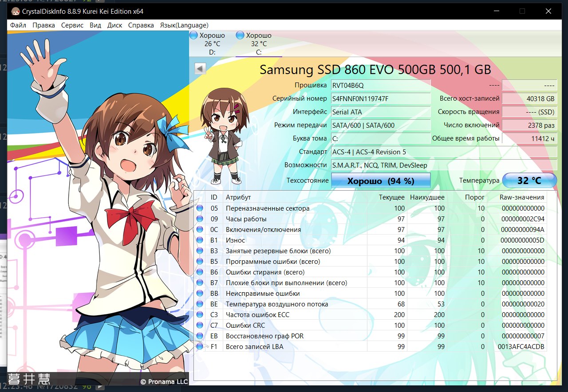Select the status orb for row B5

pyautogui.click(x=200, y=262)
